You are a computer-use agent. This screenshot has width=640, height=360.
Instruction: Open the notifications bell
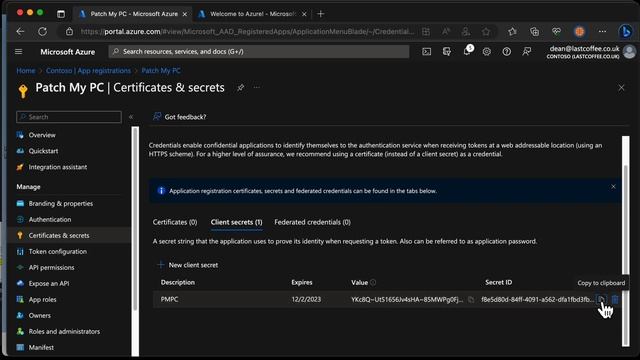pyautogui.click(x=467, y=52)
